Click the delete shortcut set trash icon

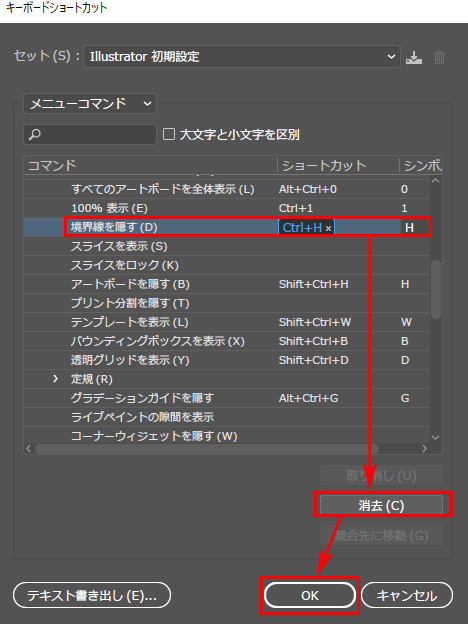[439, 57]
